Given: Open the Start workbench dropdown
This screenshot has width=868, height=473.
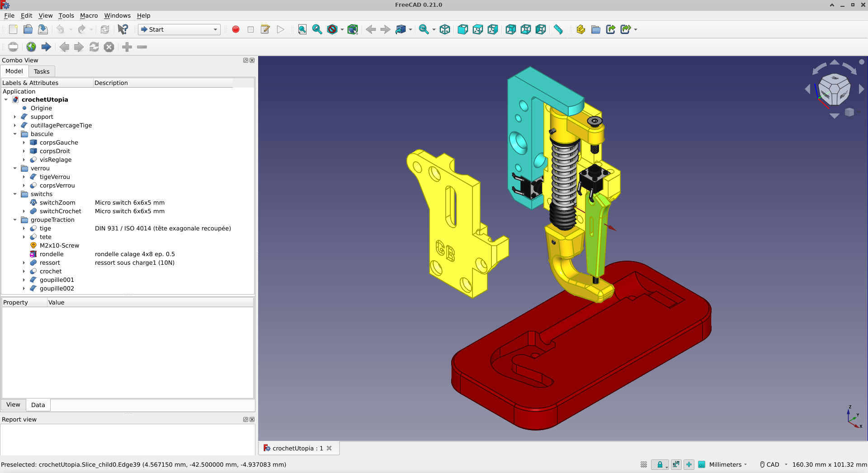Looking at the screenshot, I should 179,29.
